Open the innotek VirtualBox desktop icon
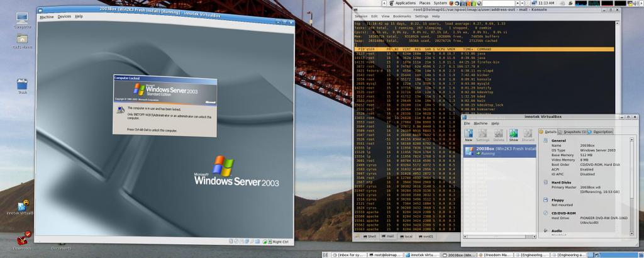This screenshot has height=258, width=644. (x=21, y=208)
